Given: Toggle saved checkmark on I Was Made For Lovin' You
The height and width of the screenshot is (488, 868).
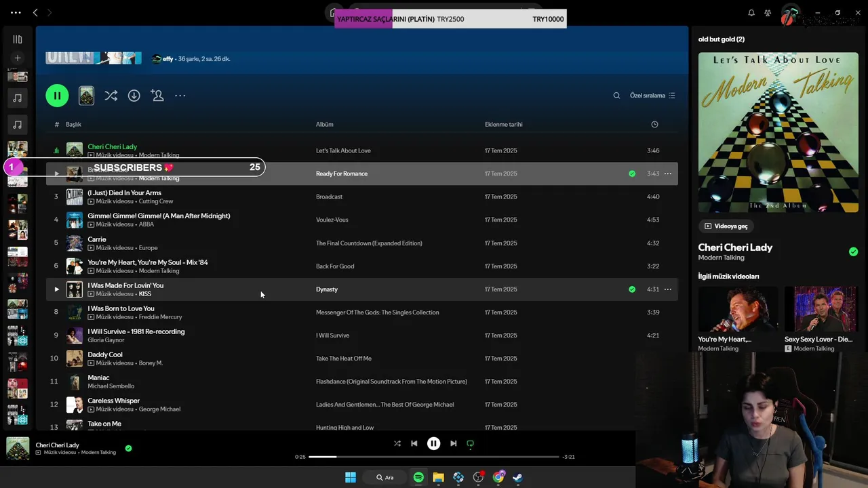Looking at the screenshot, I should coord(632,289).
